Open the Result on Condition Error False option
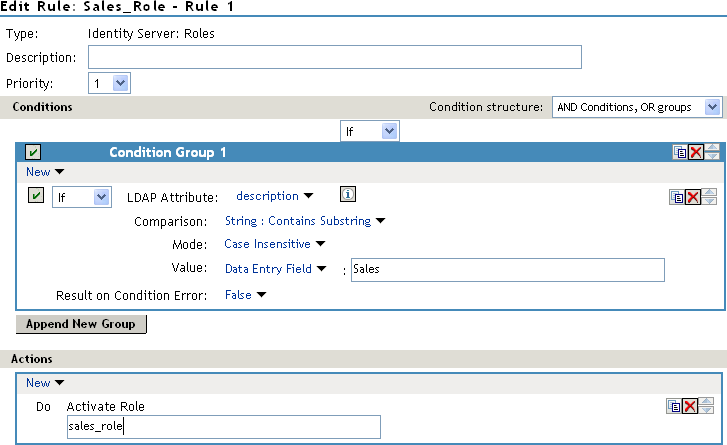 [245, 295]
